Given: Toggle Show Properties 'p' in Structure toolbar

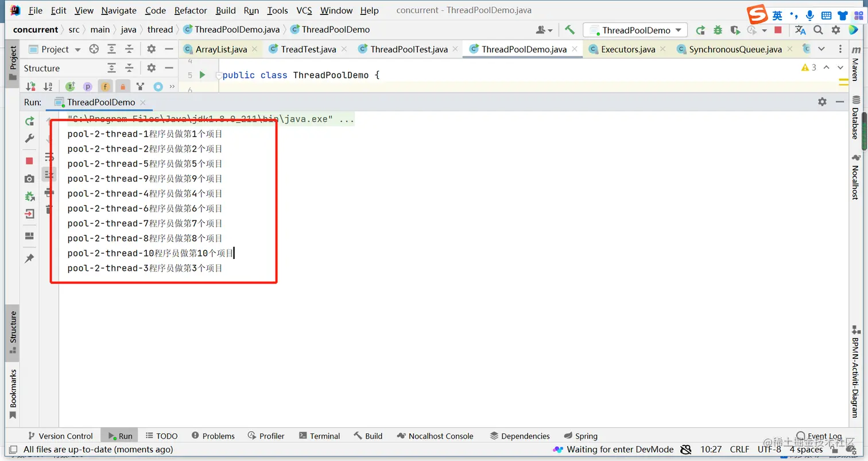Looking at the screenshot, I should click(88, 87).
